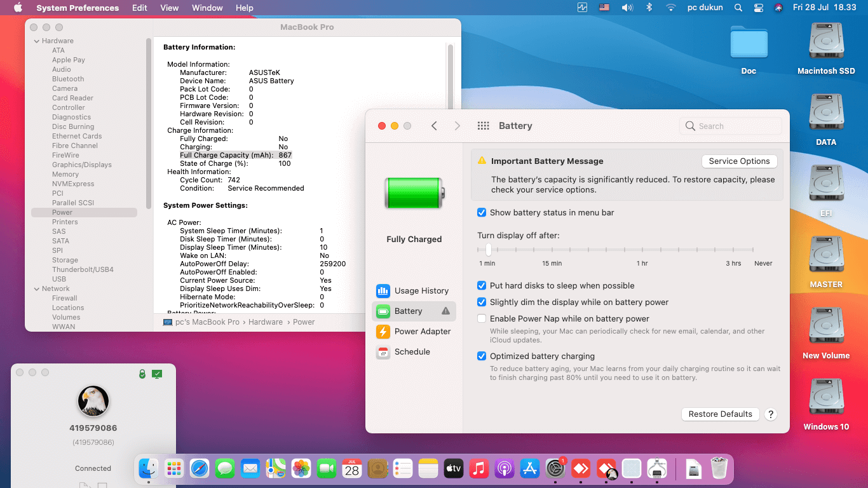Viewport: 868px width, 488px height.
Task: Launch Apple TV from the dock
Action: tap(454, 469)
